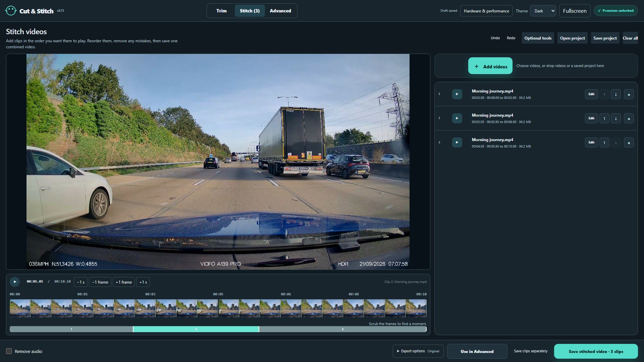Play clip 2 in the clip list
Screen dimensions: 644x362
click(457, 118)
